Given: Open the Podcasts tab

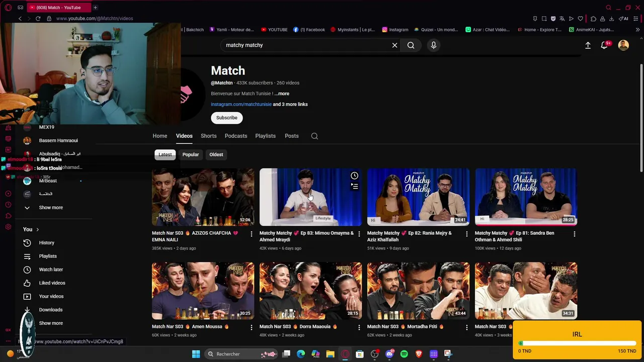Looking at the screenshot, I should (236, 136).
